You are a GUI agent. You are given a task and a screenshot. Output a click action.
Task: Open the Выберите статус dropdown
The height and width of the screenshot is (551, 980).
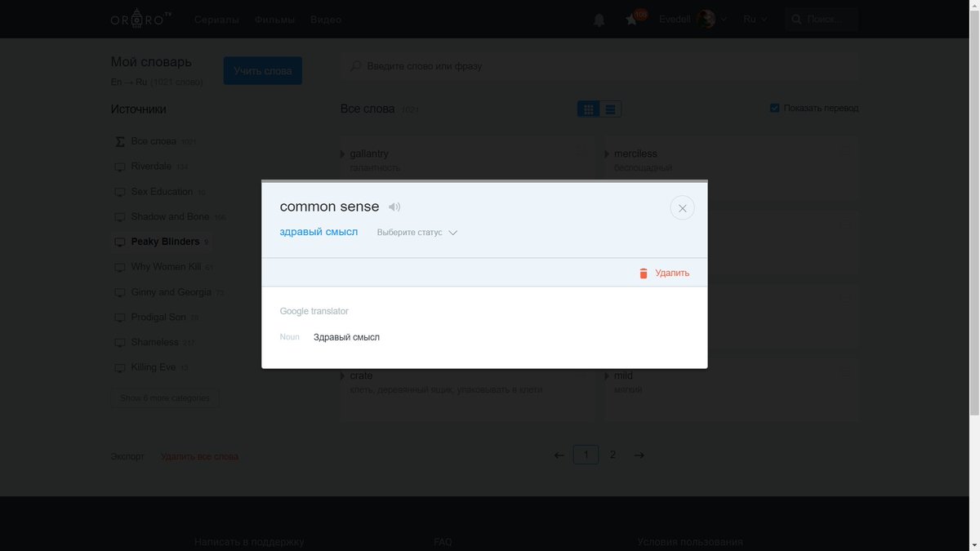(x=416, y=233)
